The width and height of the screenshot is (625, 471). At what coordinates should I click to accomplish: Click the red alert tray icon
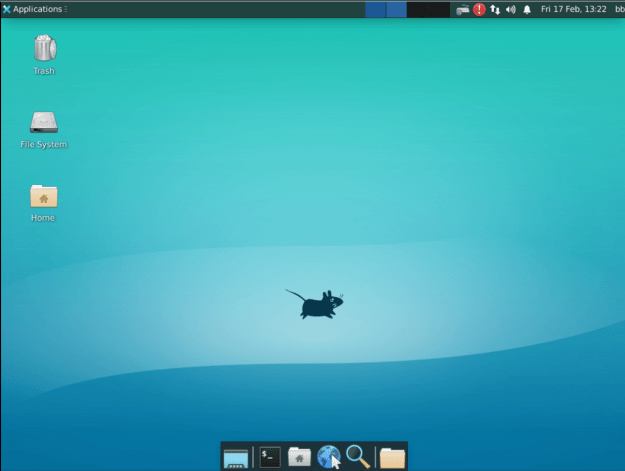pos(479,10)
